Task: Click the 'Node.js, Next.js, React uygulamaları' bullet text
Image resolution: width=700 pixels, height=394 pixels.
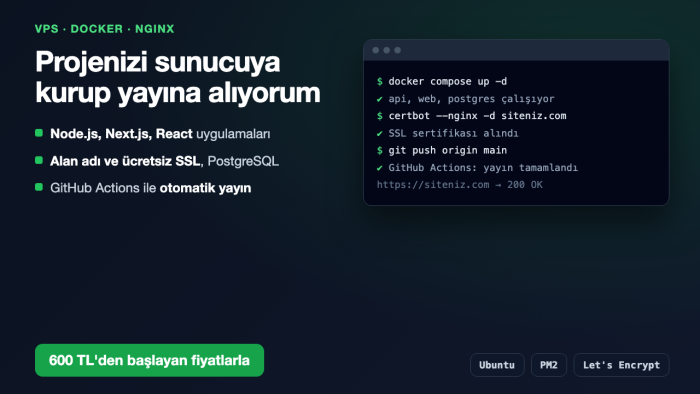Action: click(160, 134)
